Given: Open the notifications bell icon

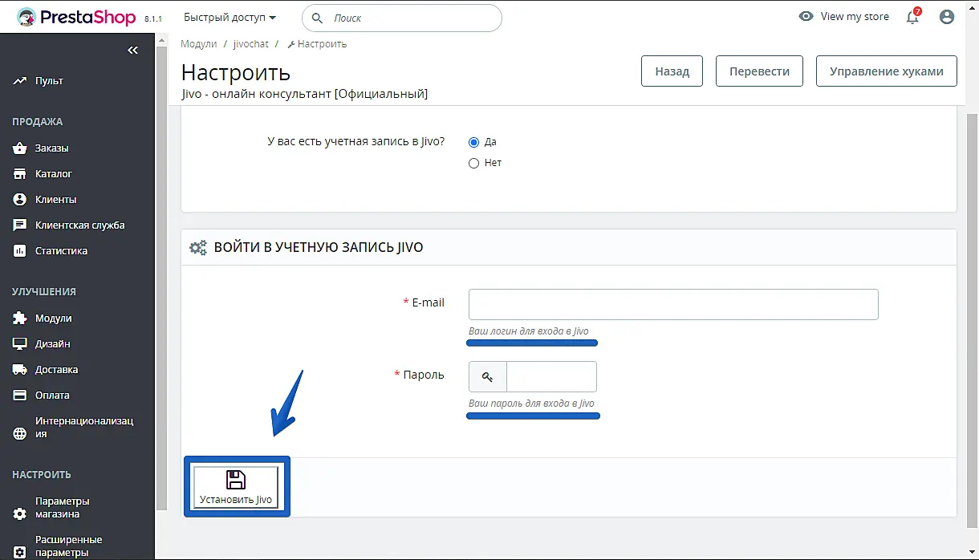Looking at the screenshot, I should [912, 17].
